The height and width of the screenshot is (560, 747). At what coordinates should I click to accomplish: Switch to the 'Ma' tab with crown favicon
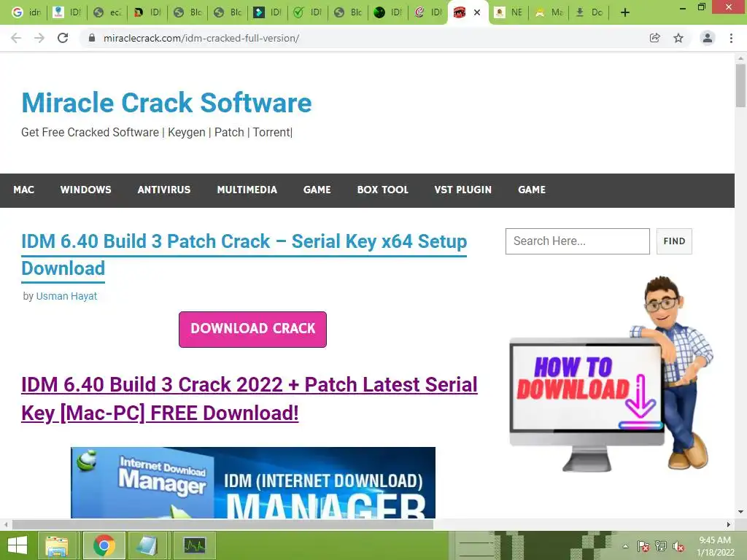pos(549,12)
